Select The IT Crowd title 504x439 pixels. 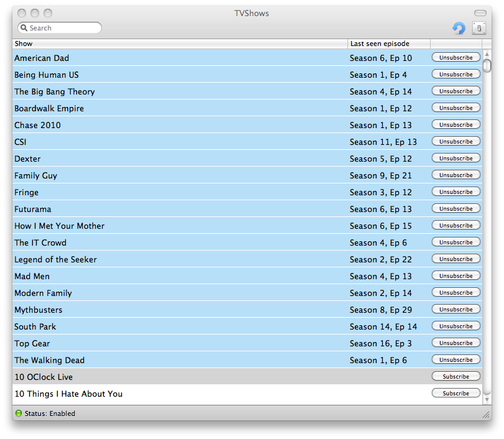pos(40,243)
